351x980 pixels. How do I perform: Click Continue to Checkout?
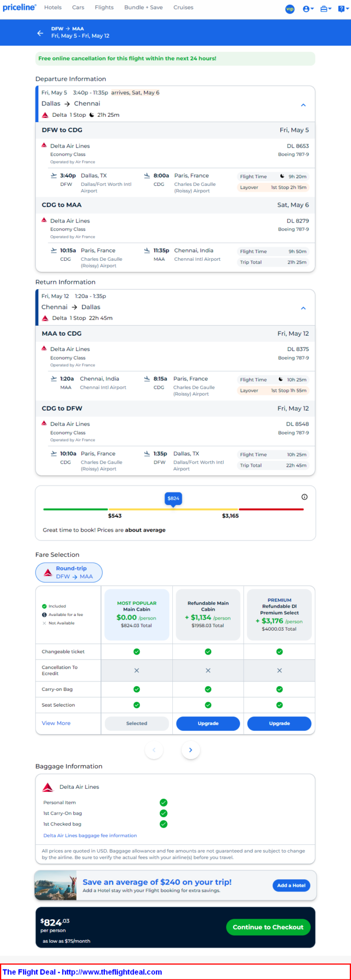[268, 927]
